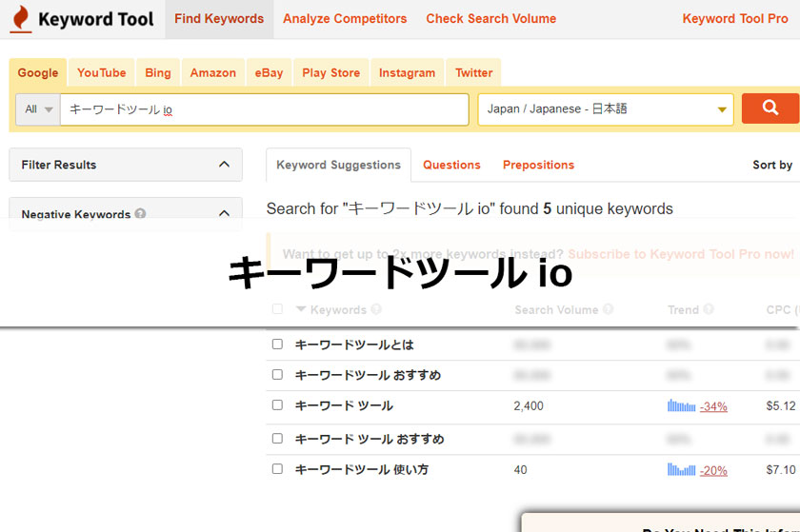The image size is (800, 532).
Task: Click the キーワード ツール keyword text
Action: pos(344,406)
